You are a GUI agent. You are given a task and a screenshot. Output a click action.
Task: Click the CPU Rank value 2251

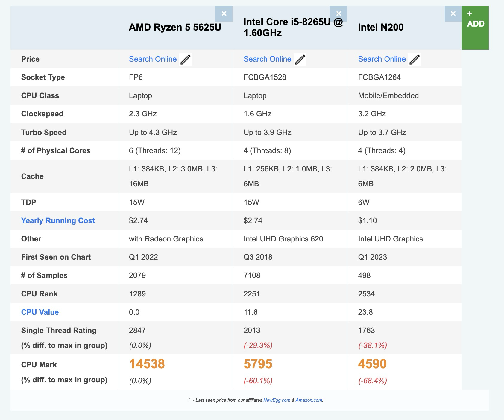click(x=252, y=294)
